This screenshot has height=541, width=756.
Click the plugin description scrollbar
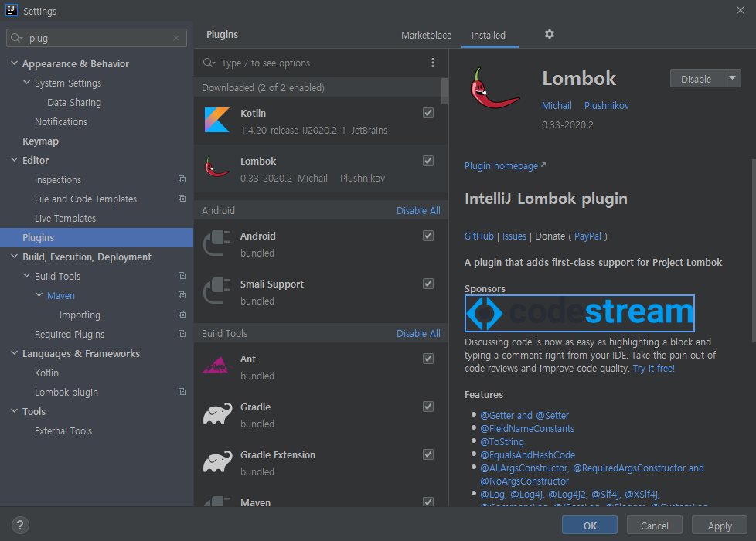click(754, 250)
